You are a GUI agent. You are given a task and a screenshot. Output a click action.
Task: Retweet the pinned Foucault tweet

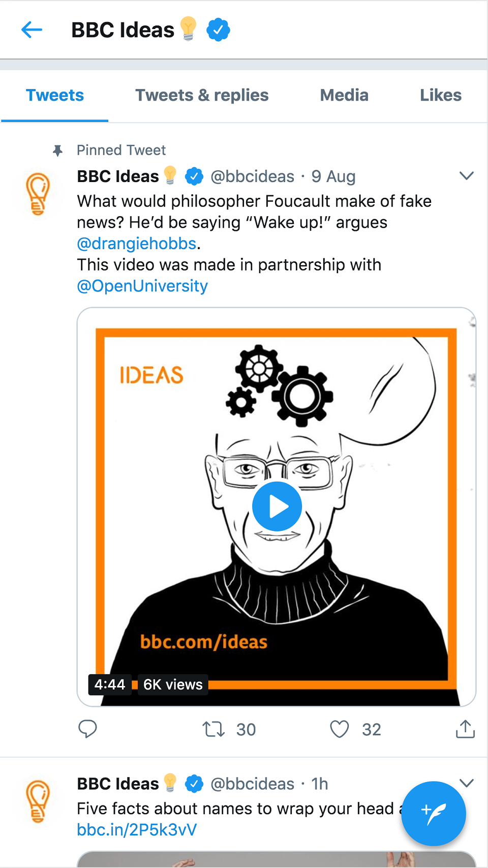pyautogui.click(x=213, y=729)
